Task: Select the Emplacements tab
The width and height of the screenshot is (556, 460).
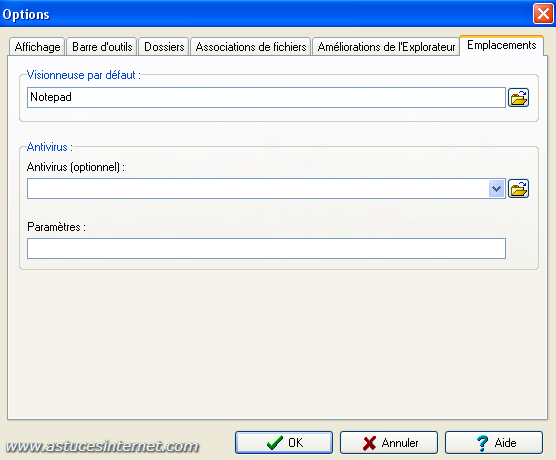Action: pos(501,45)
